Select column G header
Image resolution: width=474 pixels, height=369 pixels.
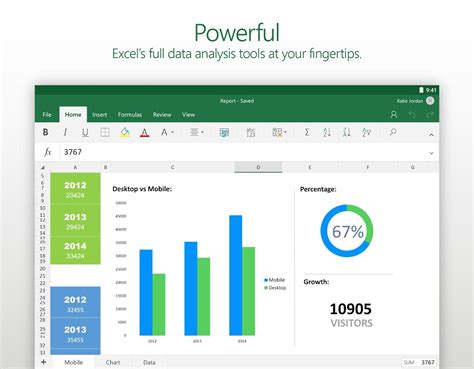(x=413, y=167)
